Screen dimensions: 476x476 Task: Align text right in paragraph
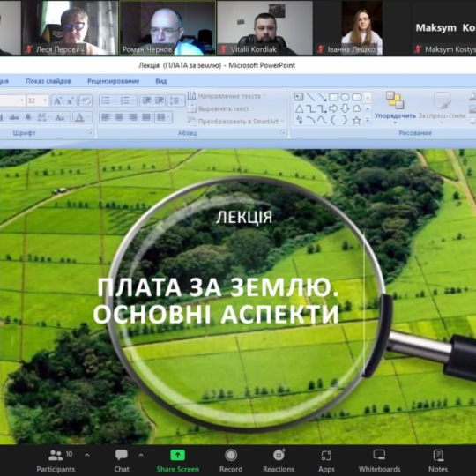pos(132,117)
